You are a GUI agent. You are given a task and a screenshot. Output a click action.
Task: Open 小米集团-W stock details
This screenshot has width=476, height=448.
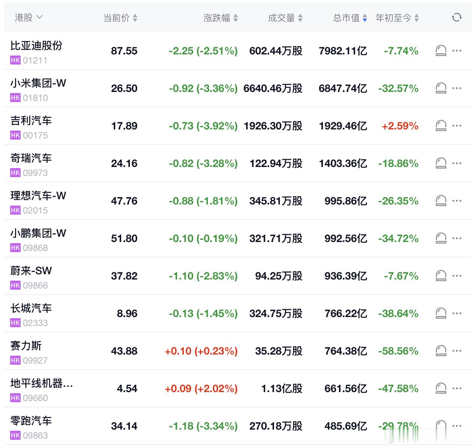click(38, 83)
